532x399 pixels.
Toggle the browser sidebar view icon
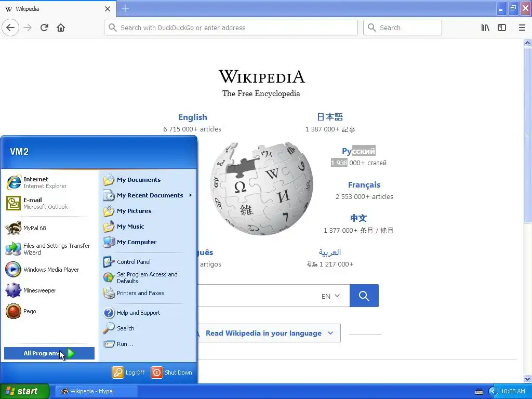[502, 28]
